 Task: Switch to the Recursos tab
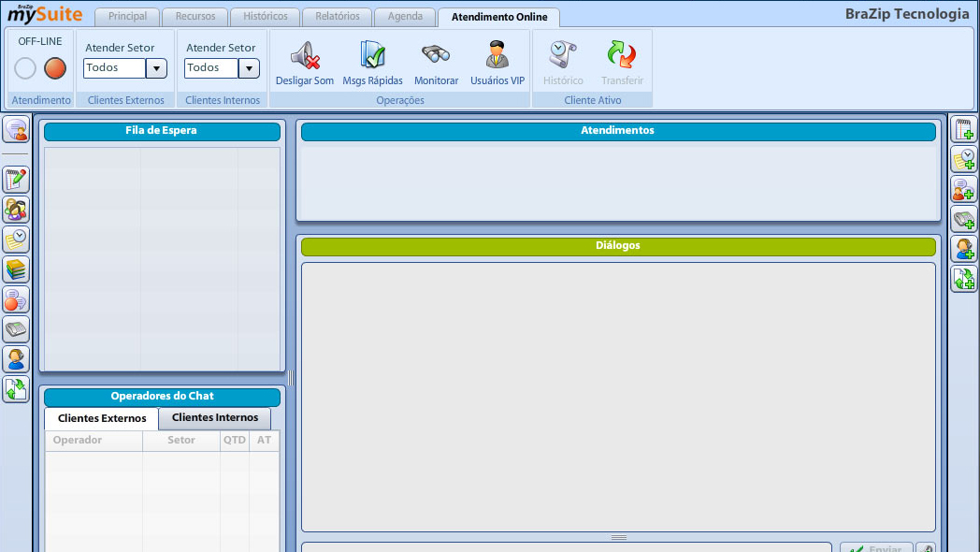(x=195, y=16)
